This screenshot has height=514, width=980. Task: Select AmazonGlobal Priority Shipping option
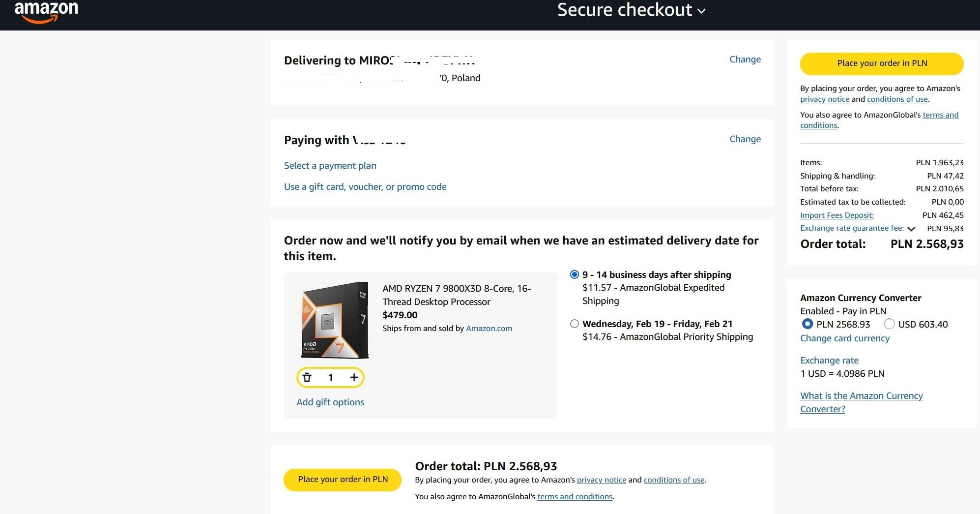[x=574, y=324]
